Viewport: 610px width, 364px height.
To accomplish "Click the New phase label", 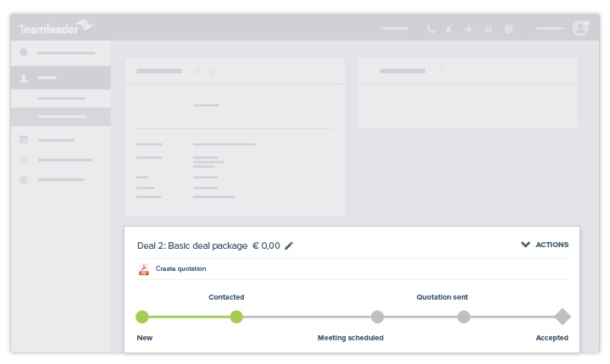I will pyautogui.click(x=145, y=338).
